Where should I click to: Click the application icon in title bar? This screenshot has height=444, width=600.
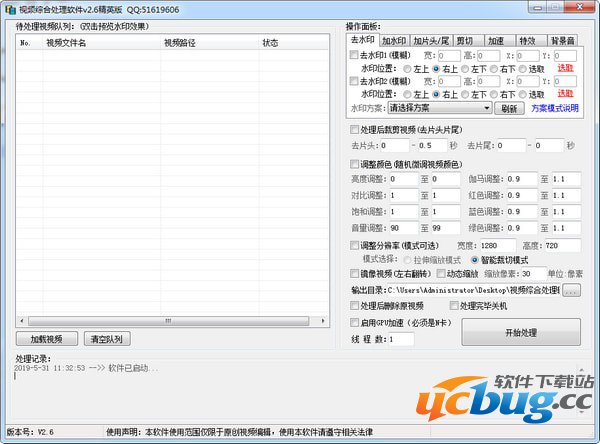pos(10,9)
